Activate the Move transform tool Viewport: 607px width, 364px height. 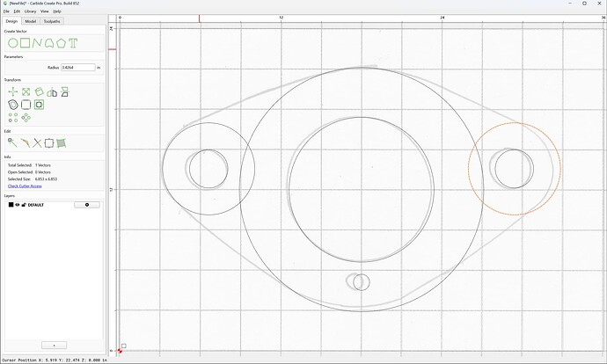tap(13, 91)
